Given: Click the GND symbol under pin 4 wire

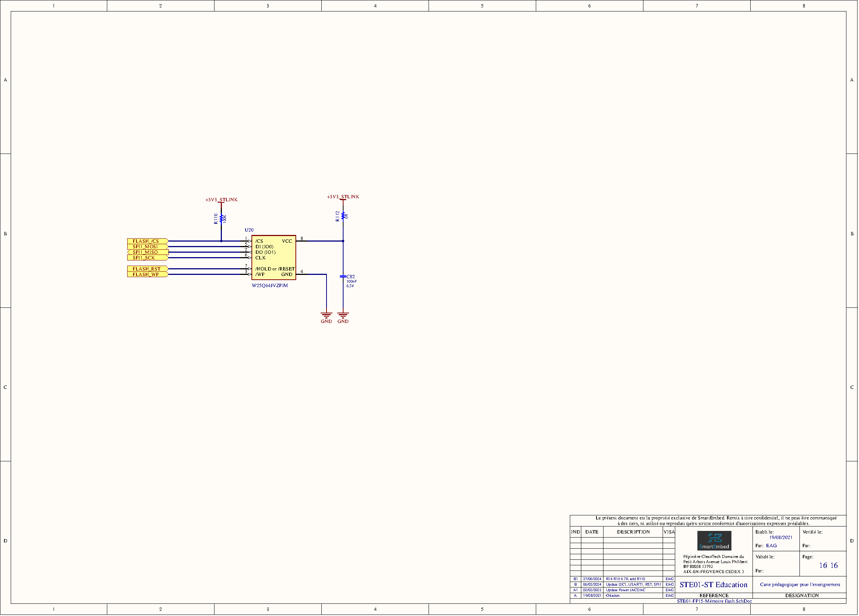Looking at the screenshot, I should 326,315.
